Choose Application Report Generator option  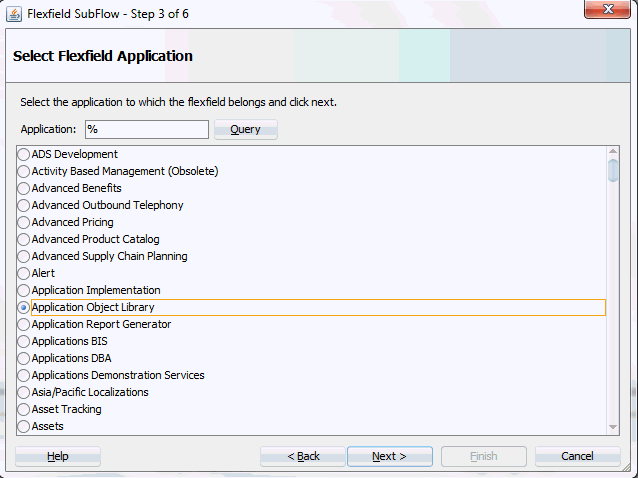click(x=24, y=325)
